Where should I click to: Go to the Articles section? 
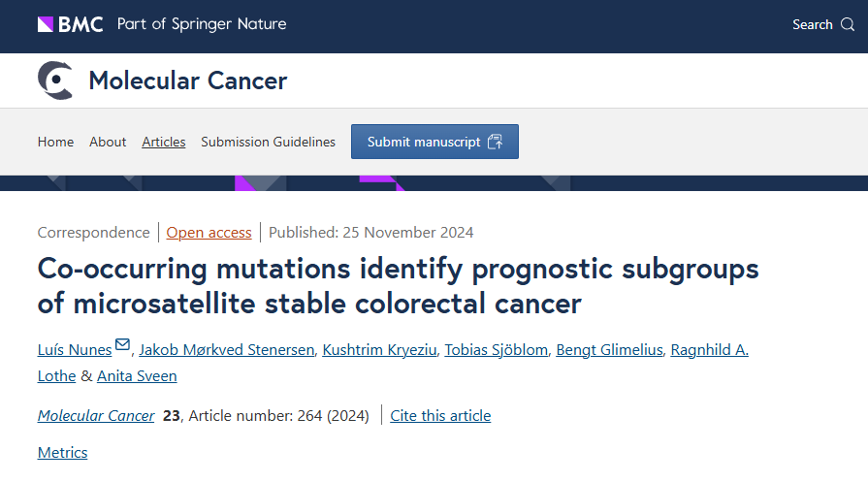[x=163, y=142]
